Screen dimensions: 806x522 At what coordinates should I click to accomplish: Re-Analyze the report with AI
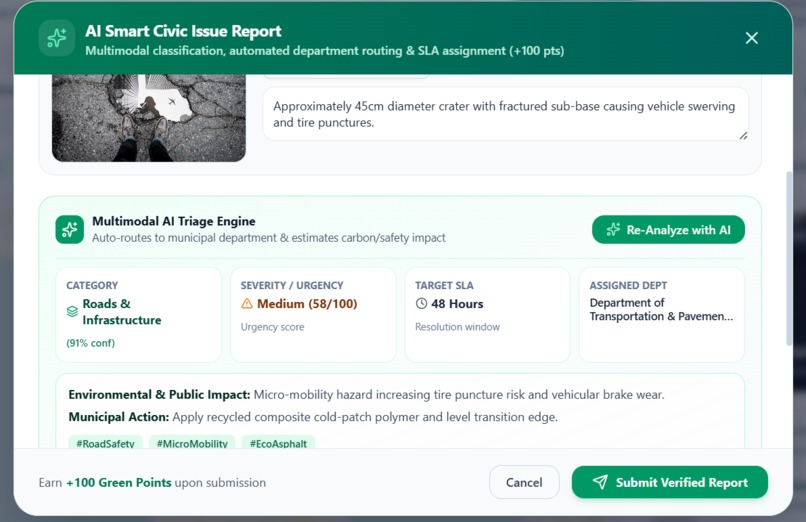click(x=668, y=230)
